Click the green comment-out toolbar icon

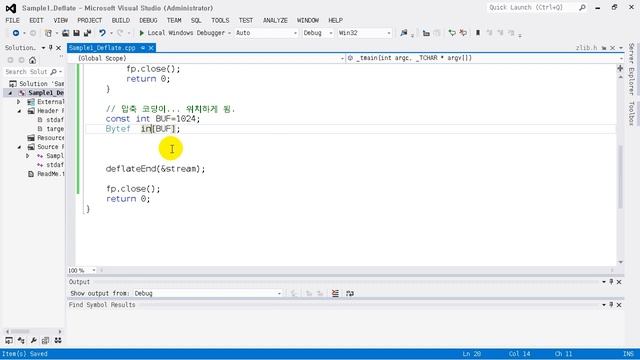[x=452, y=33]
